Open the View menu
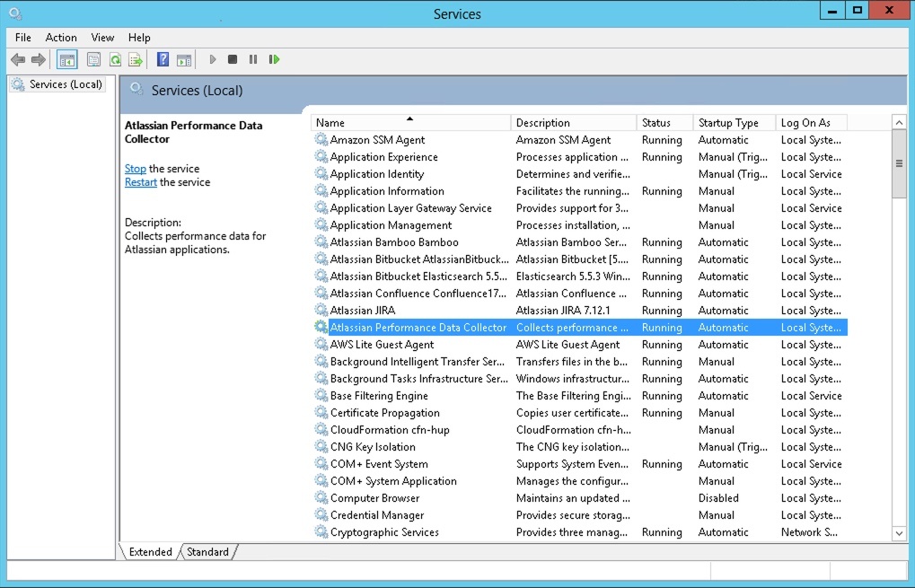915x588 pixels. pyautogui.click(x=102, y=38)
